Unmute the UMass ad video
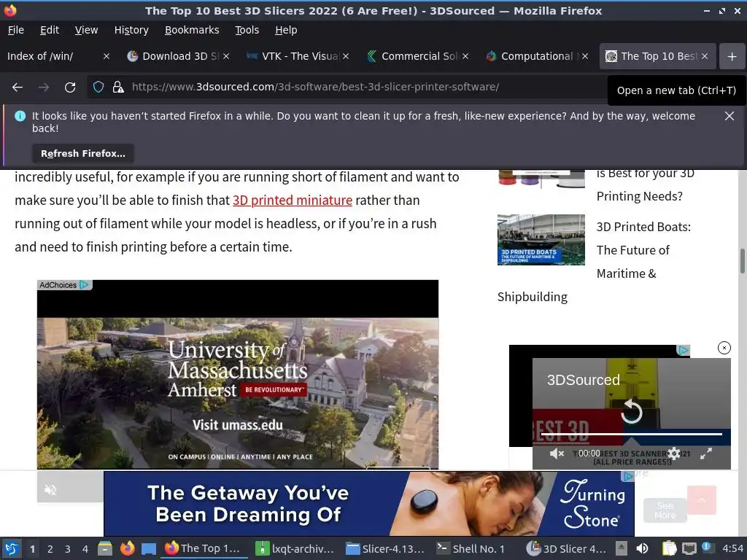Image resolution: width=747 pixels, height=560 pixels. [x=50, y=489]
